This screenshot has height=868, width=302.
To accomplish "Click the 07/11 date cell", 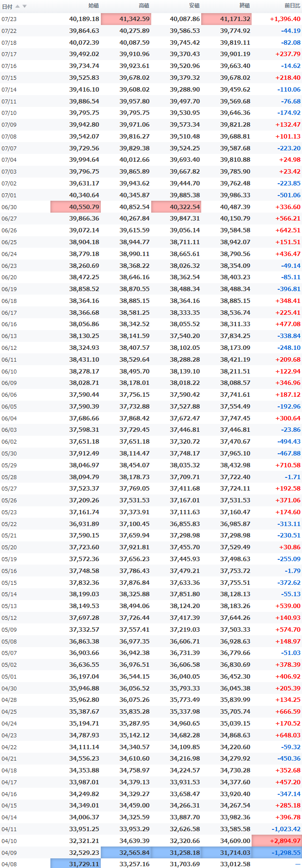I will pos(9,101).
